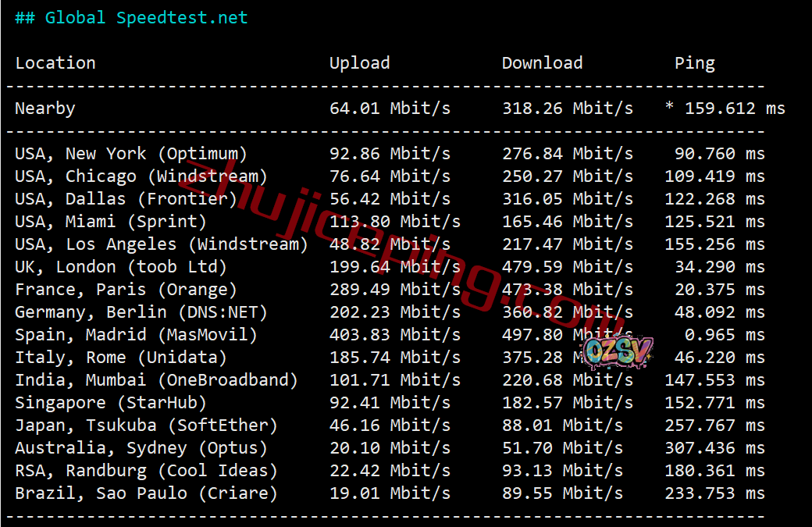Select the Download column header
This screenshot has height=527, width=812.
542,63
